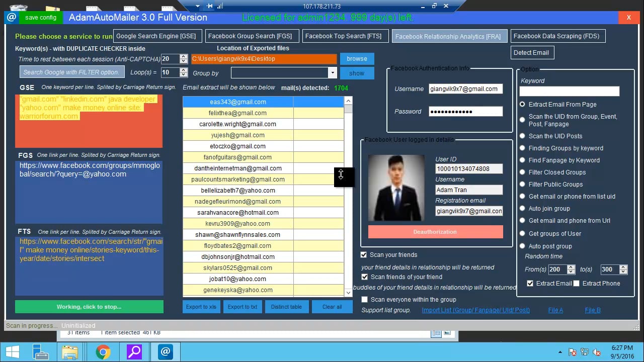Select Extract Email From Page option

pyautogui.click(x=522, y=104)
